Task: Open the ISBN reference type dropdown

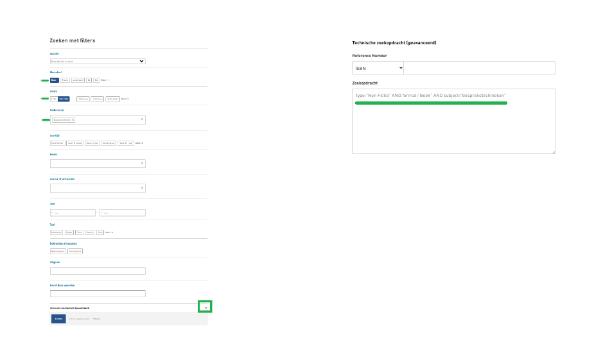Action: [x=378, y=68]
